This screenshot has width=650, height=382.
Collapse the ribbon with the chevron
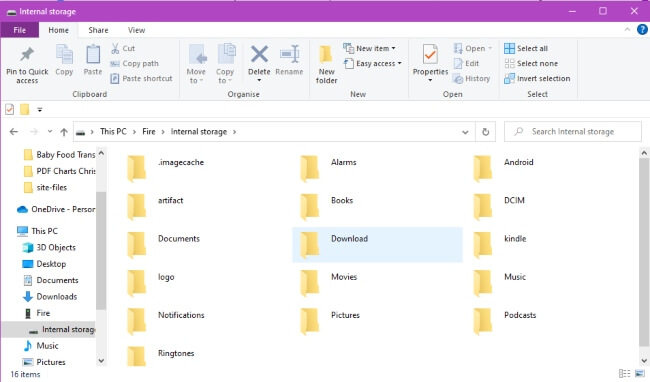[627, 29]
